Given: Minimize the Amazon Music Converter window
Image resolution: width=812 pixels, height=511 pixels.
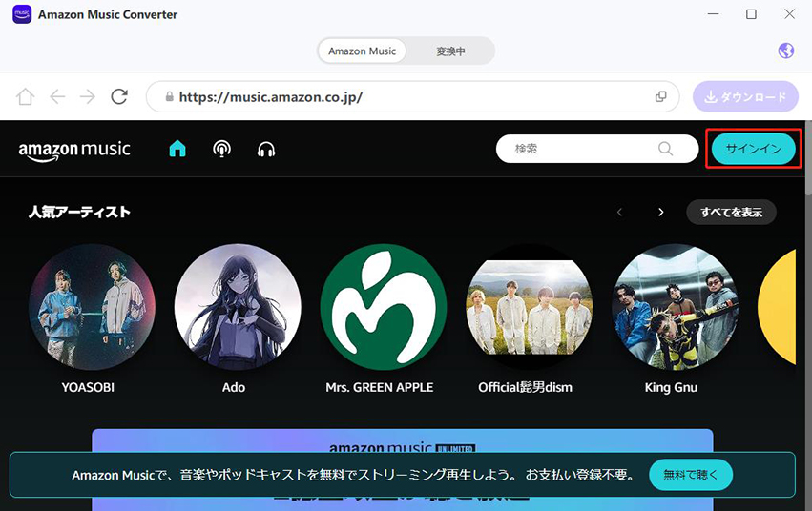Looking at the screenshot, I should pyautogui.click(x=713, y=14).
